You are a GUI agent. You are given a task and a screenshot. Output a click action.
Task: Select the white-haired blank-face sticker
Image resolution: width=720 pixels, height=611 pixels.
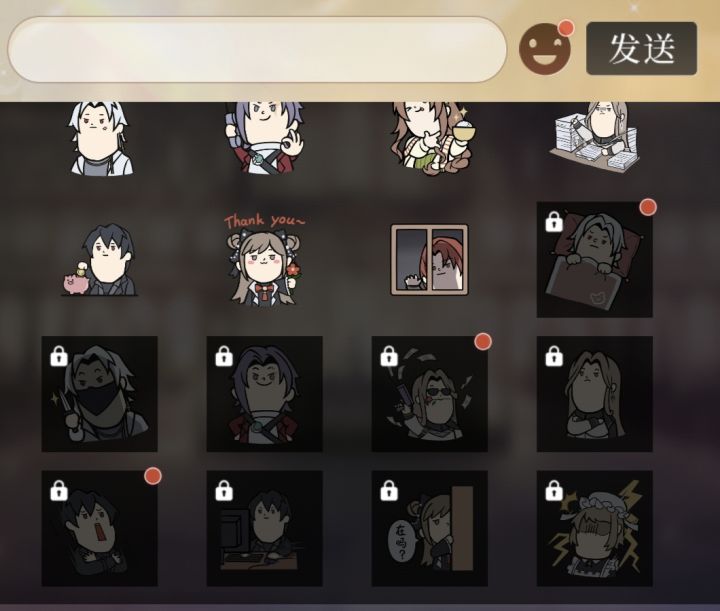click(x=101, y=138)
